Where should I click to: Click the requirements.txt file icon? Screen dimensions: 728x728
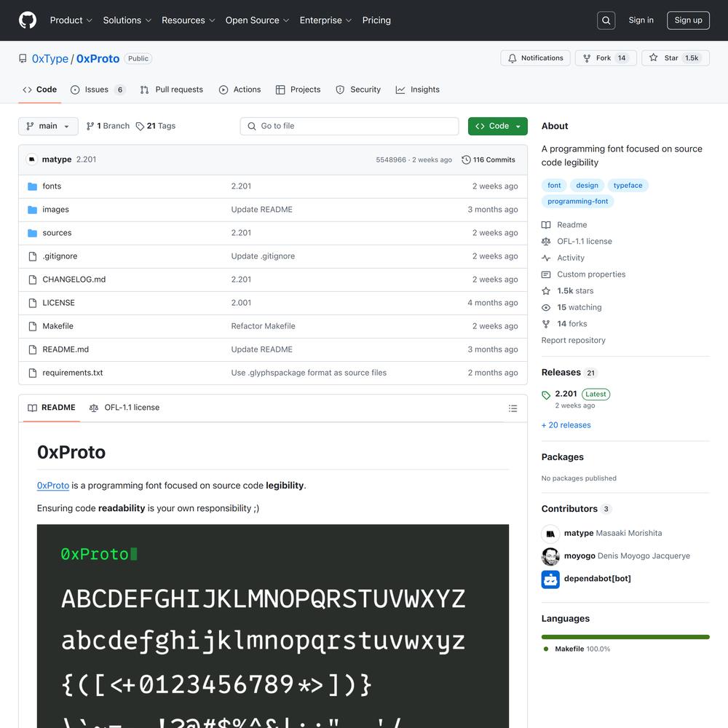(x=33, y=373)
